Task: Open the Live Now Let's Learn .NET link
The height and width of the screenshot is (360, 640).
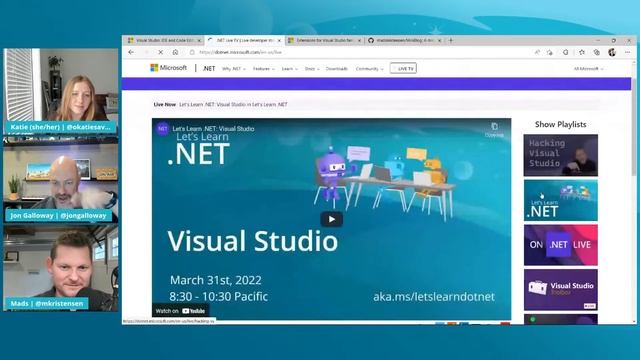Action: [x=233, y=104]
